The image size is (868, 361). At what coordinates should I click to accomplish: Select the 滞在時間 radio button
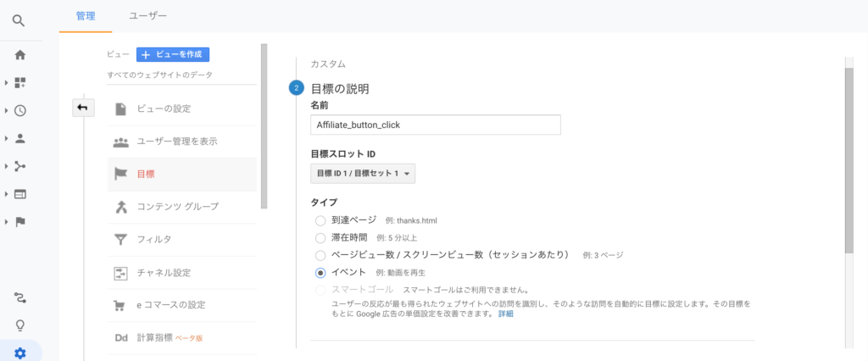pos(320,237)
